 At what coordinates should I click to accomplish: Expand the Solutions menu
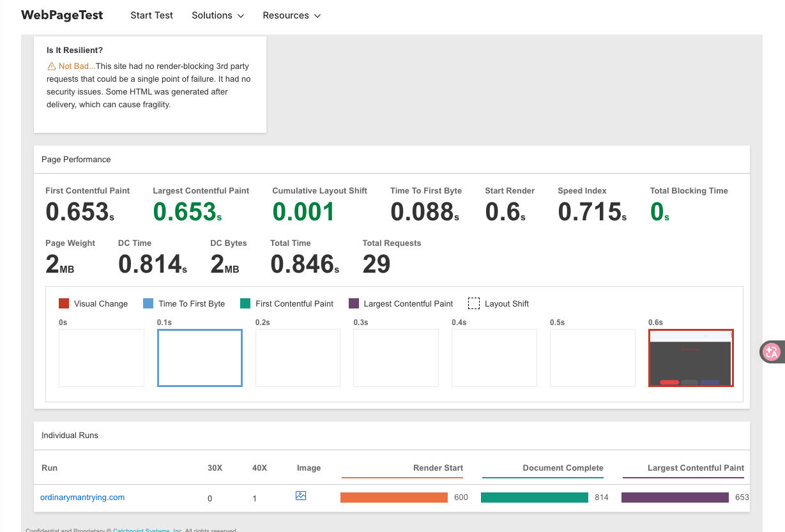(x=218, y=15)
